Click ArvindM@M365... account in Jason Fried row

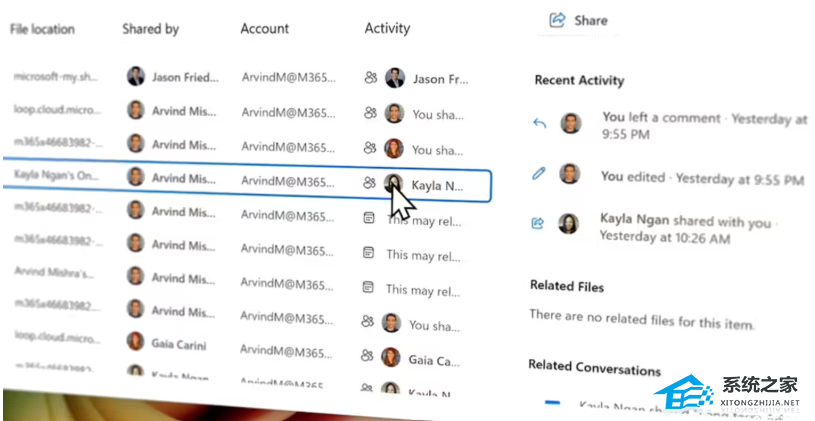[288, 78]
